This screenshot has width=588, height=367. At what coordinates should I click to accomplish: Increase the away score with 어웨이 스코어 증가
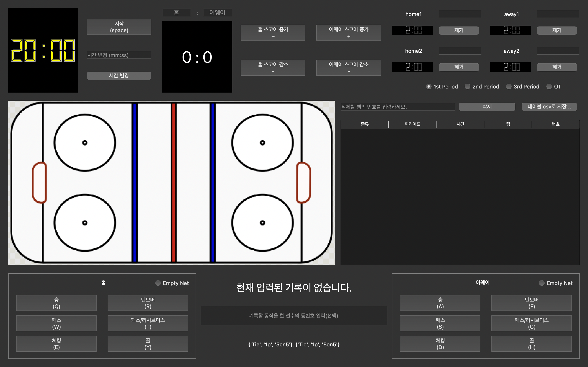(x=349, y=32)
